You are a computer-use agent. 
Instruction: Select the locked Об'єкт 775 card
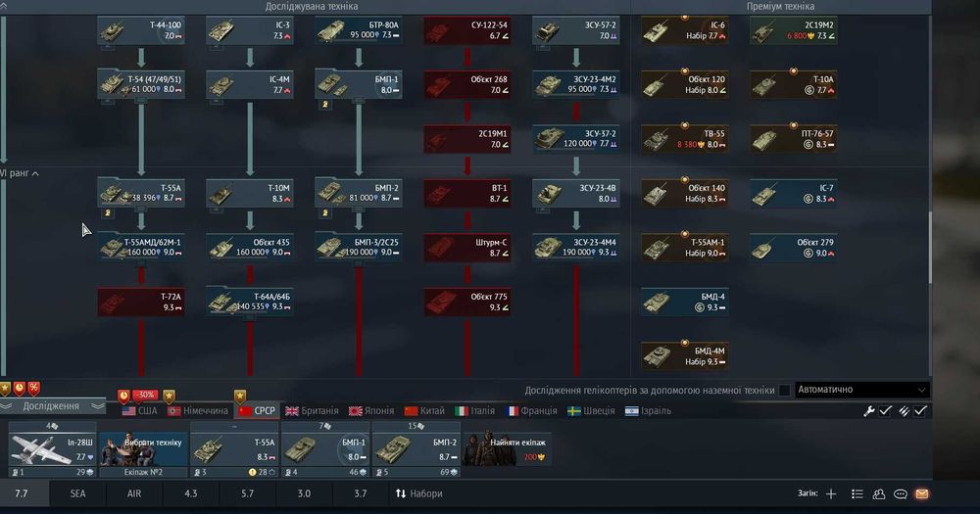click(467, 302)
